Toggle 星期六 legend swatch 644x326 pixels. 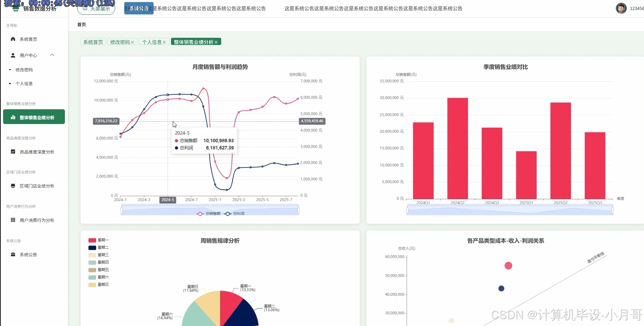[x=92, y=277]
